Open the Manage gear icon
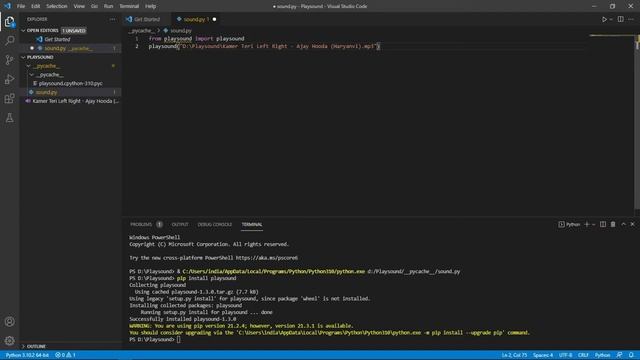This screenshot has height=360, width=640. coord(9,340)
